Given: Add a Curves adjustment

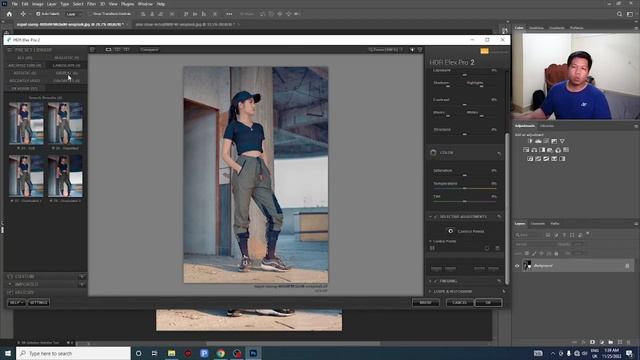Looking at the screenshot, I should 546,141.
